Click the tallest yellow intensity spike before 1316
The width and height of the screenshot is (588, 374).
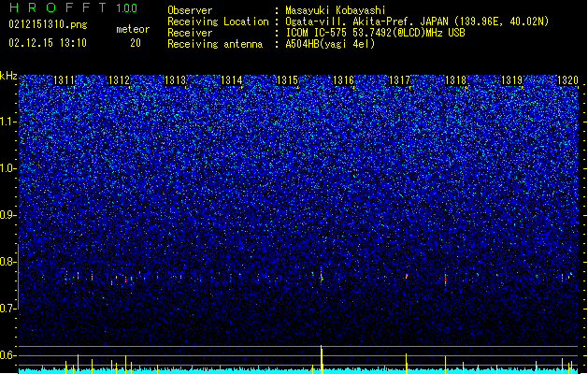(x=322, y=359)
